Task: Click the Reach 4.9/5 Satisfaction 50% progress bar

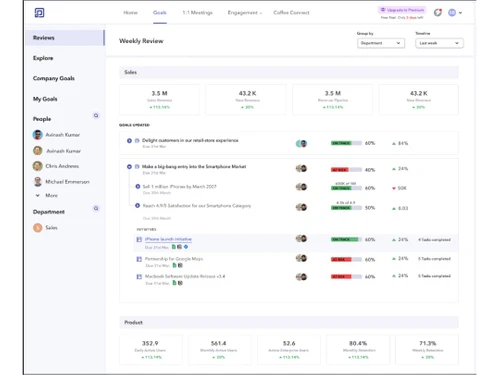Action: tap(346, 208)
